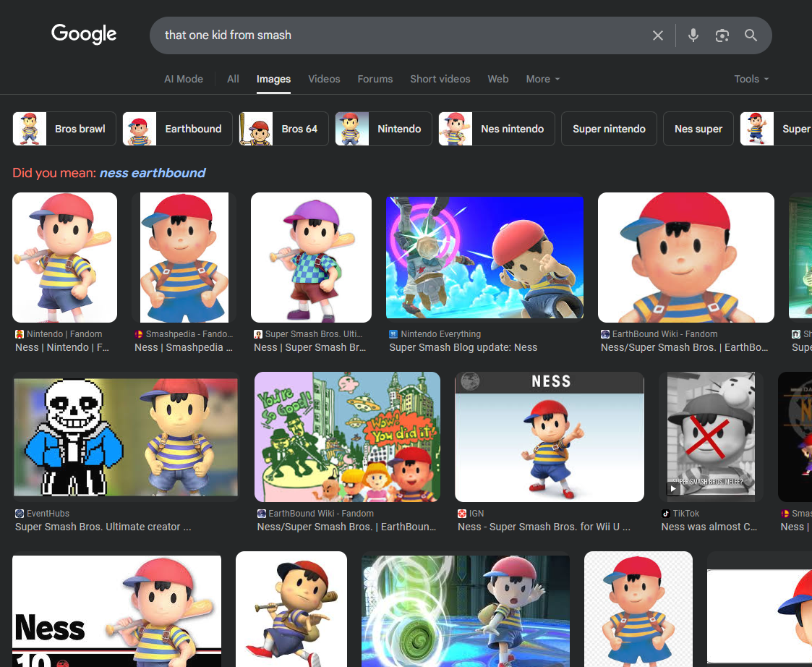Select the Earthbound filter chip

(x=177, y=129)
